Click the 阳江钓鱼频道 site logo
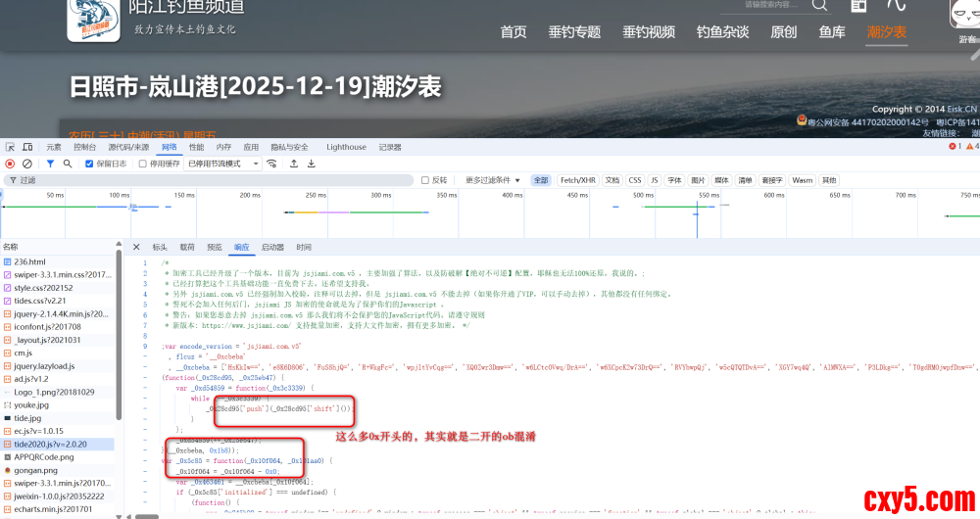 click(94, 20)
